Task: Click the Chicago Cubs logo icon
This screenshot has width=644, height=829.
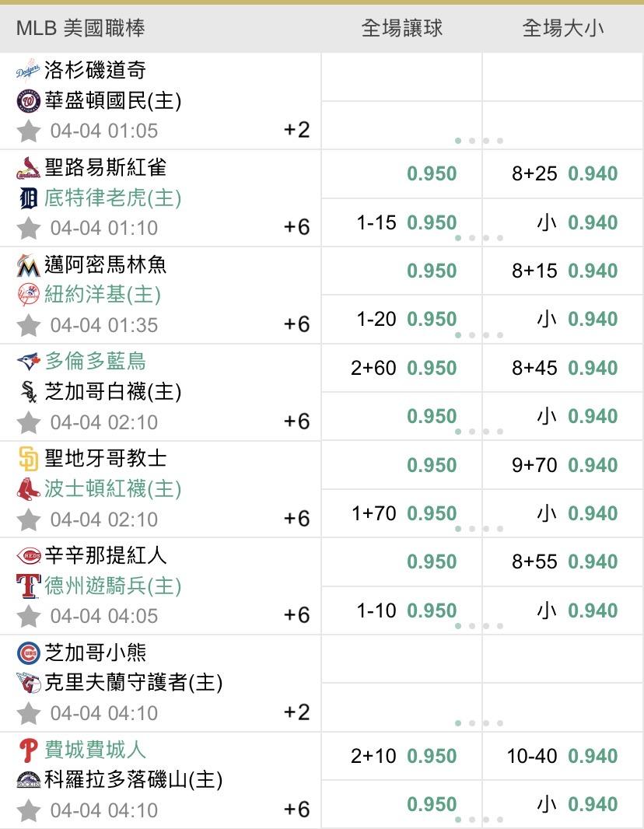Action: coord(28,653)
